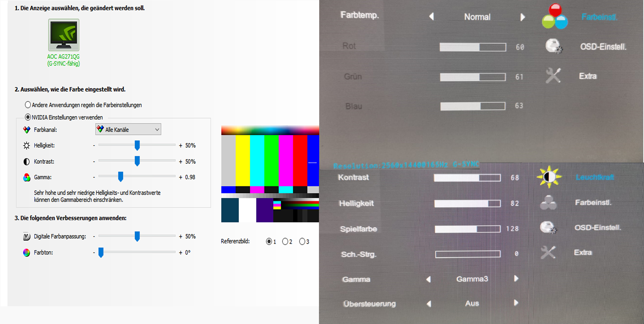Click right arrow next to Farbtemp. Normal
The width and height of the screenshot is (644, 324).
[522, 17]
